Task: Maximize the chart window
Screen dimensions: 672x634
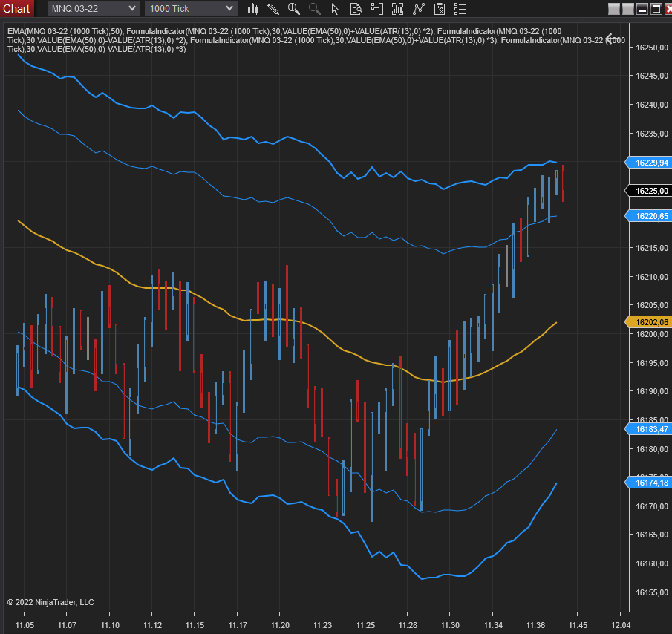Action: click(x=656, y=9)
